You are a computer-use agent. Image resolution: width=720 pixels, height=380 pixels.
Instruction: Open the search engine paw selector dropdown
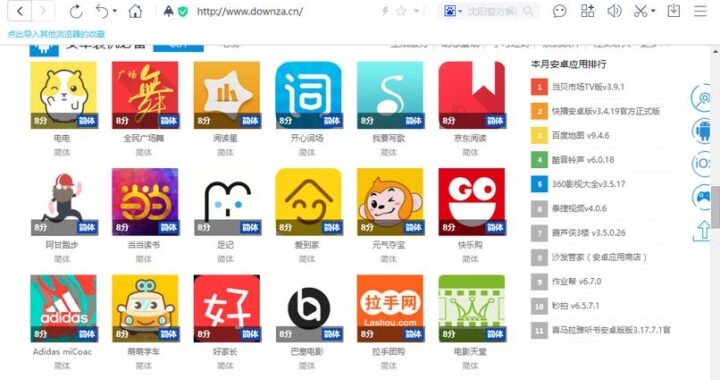(452, 11)
